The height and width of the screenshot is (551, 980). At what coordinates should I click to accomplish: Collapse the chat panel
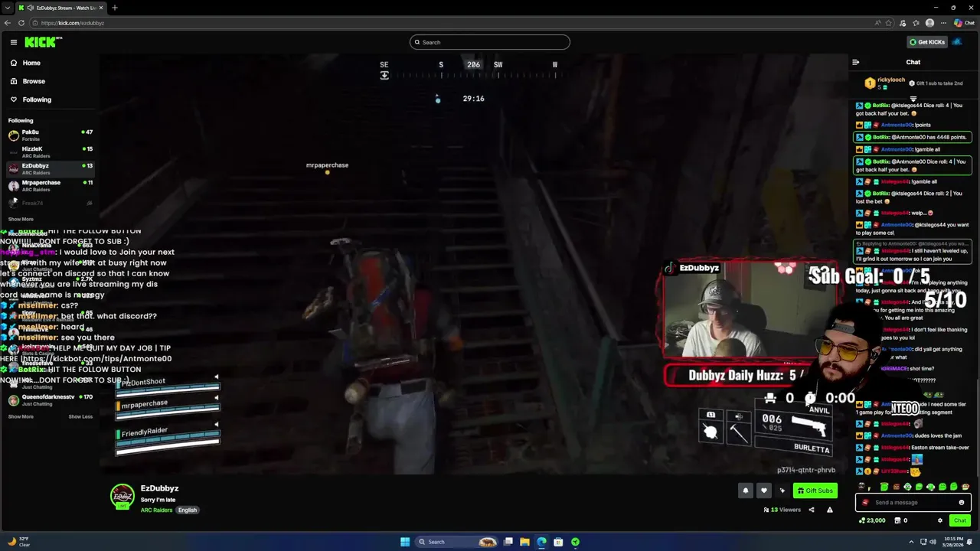coord(856,62)
